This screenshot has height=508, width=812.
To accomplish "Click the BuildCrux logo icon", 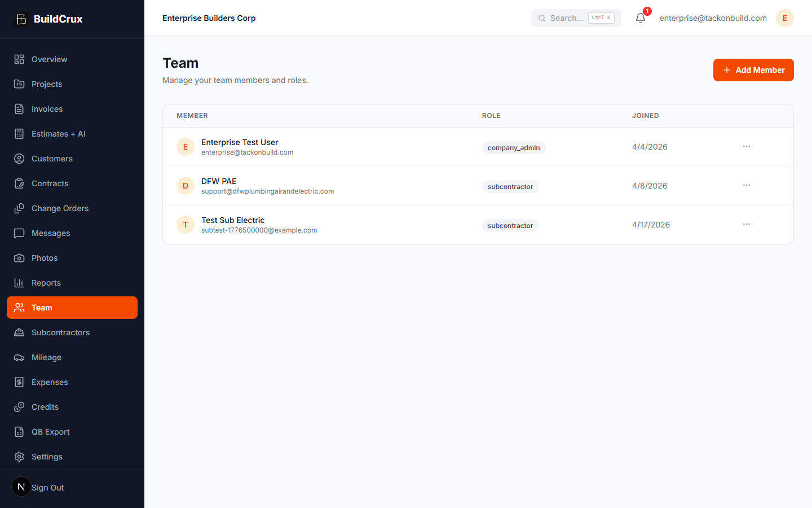I will (x=21, y=19).
